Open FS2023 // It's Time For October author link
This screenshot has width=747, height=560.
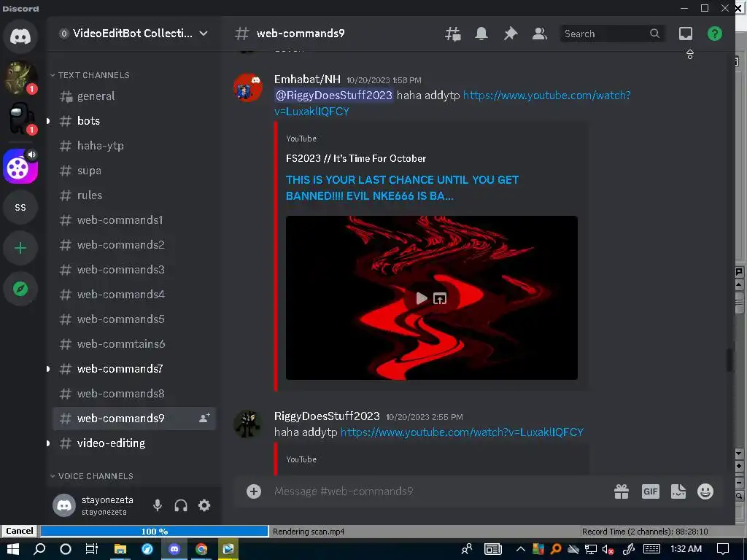pyautogui.click(x=356, y=158)
